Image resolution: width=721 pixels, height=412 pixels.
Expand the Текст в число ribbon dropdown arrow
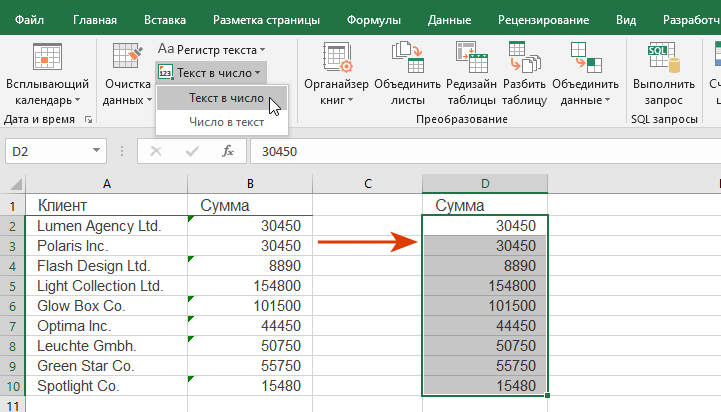258,73
